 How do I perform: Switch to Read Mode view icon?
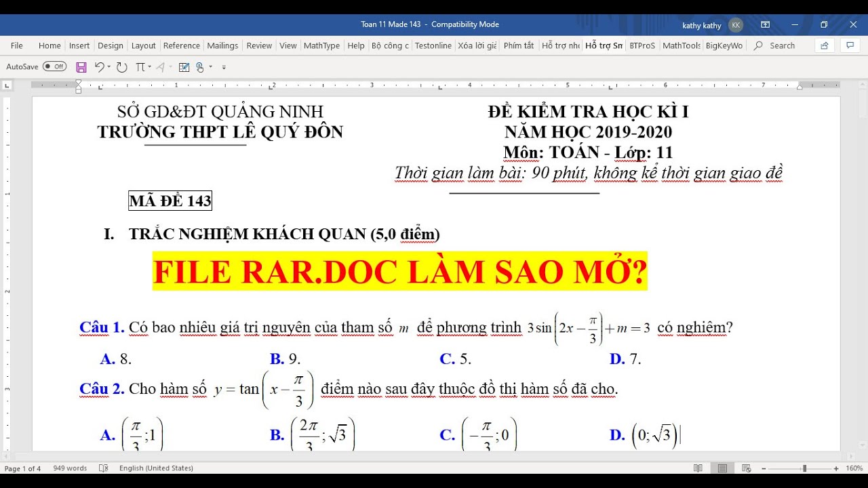(698, 468)
